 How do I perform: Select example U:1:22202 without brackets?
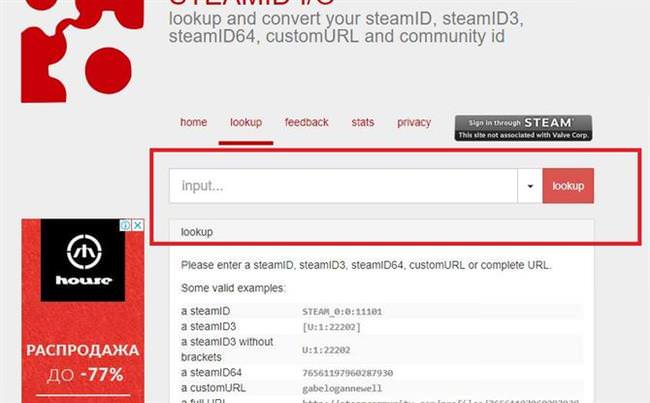click(x=326, y=350)
